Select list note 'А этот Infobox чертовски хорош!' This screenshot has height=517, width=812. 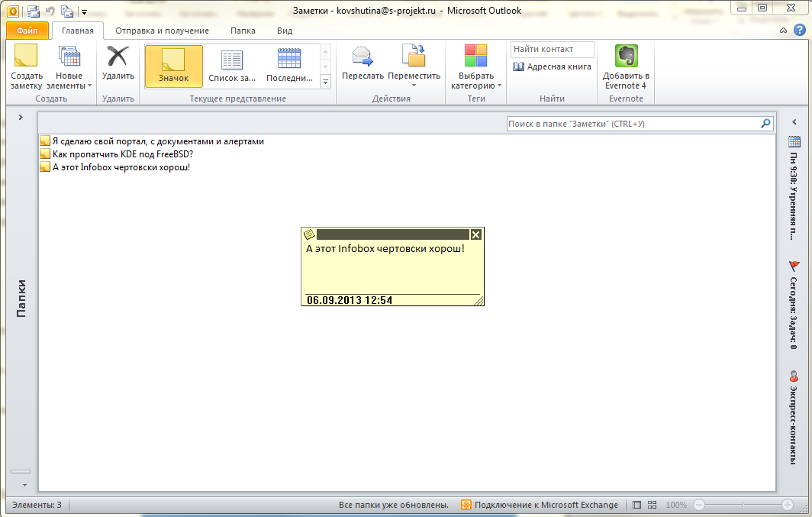tap(121, 166)
